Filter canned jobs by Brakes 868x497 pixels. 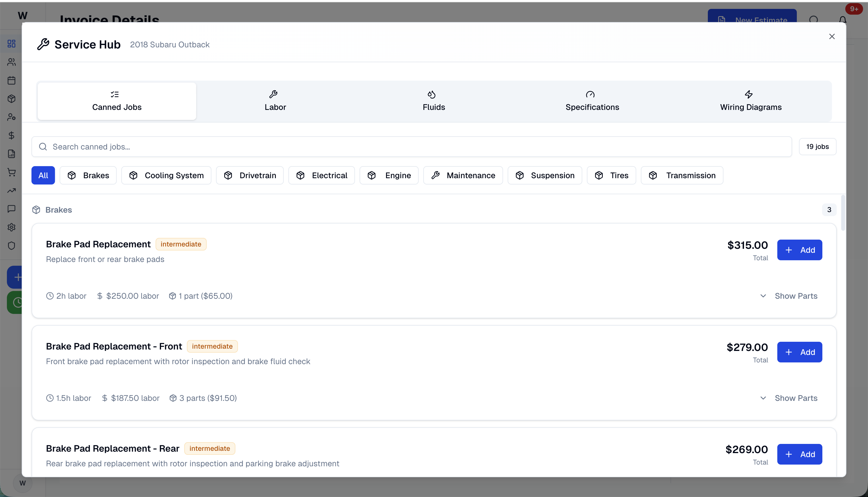pyautogui.click(x=88, y=175)
